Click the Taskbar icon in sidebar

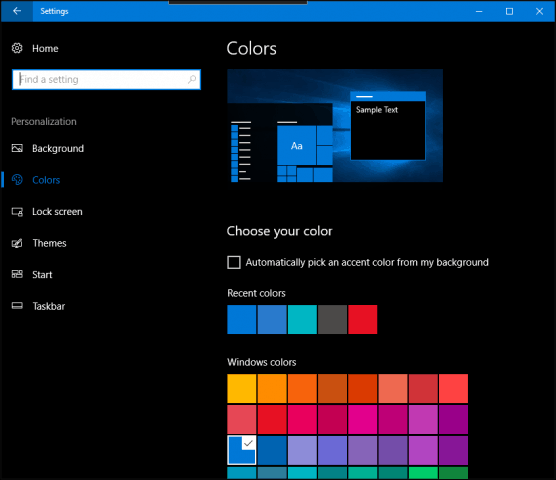17,306
